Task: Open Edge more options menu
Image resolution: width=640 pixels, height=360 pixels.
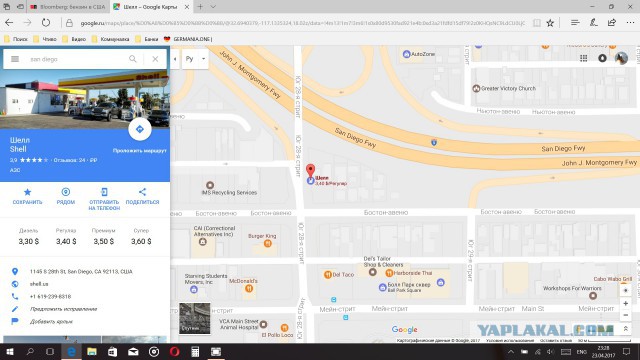Action: [630, 23]
